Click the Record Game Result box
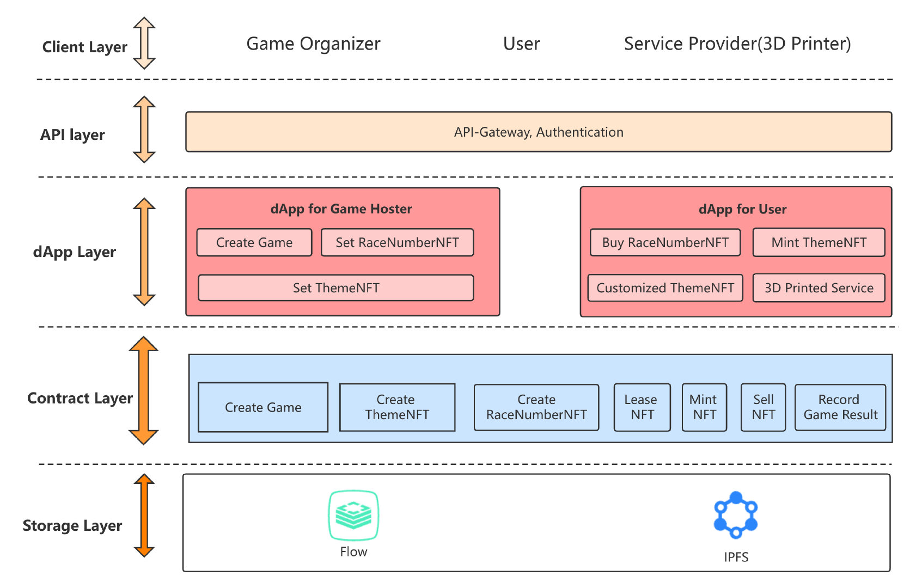 pos(840,407)
